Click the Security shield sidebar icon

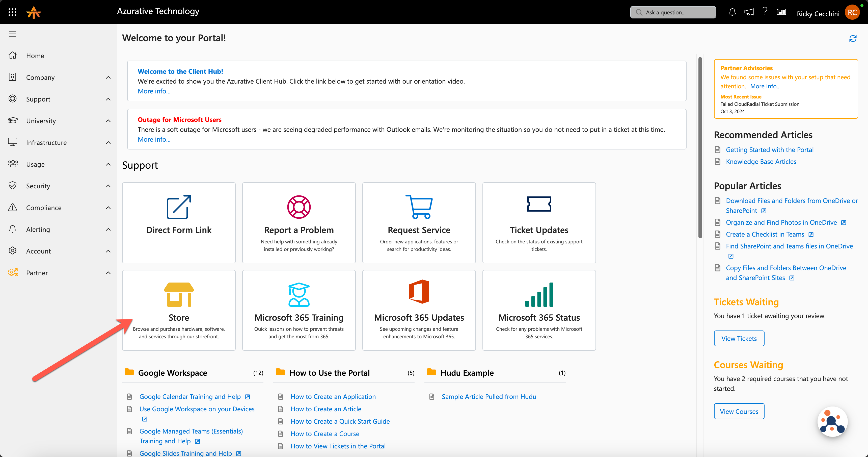13,186
